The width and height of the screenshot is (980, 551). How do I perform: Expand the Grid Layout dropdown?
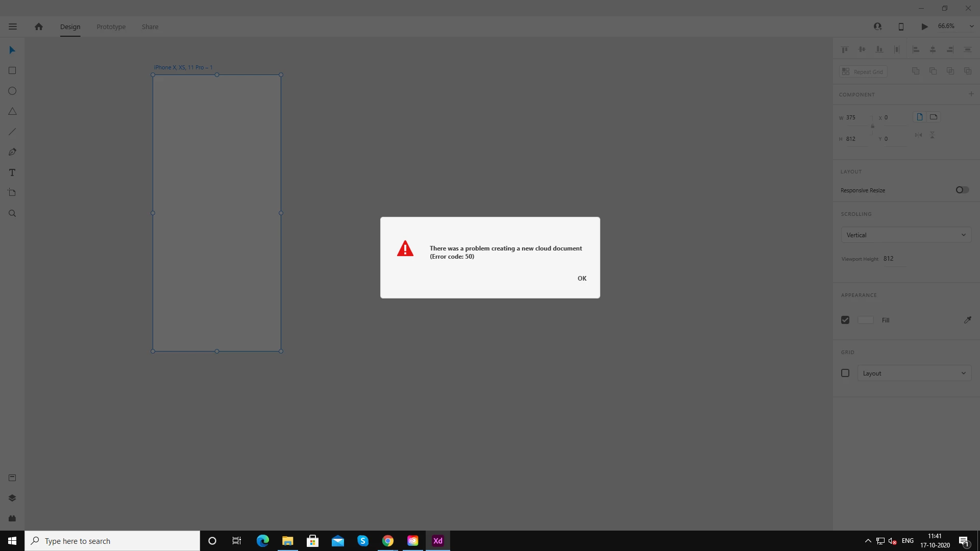(x=914, y=373)
